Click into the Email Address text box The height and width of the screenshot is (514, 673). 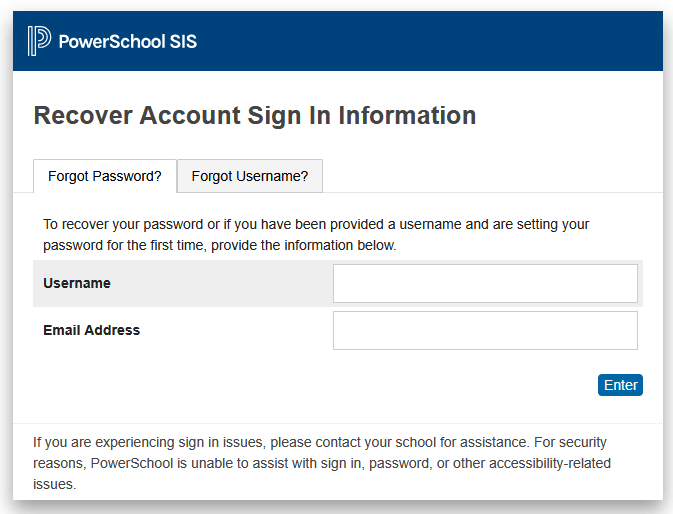[x=485, y=330]
